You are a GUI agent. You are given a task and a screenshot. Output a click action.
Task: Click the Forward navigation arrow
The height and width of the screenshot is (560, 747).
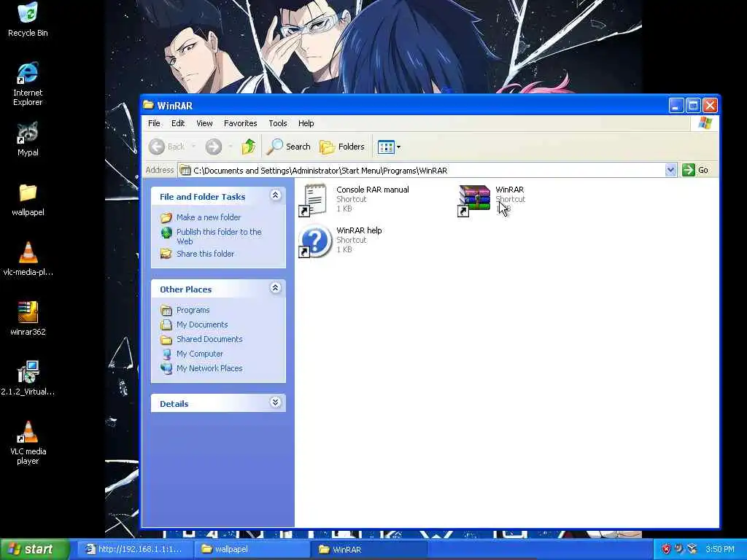(214, 147)
